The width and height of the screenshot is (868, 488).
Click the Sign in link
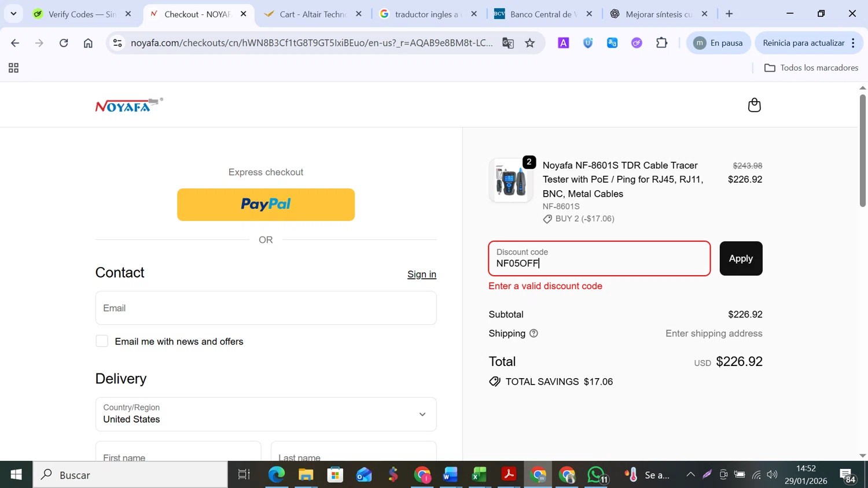pyautogui.click(x=422, y=275)
